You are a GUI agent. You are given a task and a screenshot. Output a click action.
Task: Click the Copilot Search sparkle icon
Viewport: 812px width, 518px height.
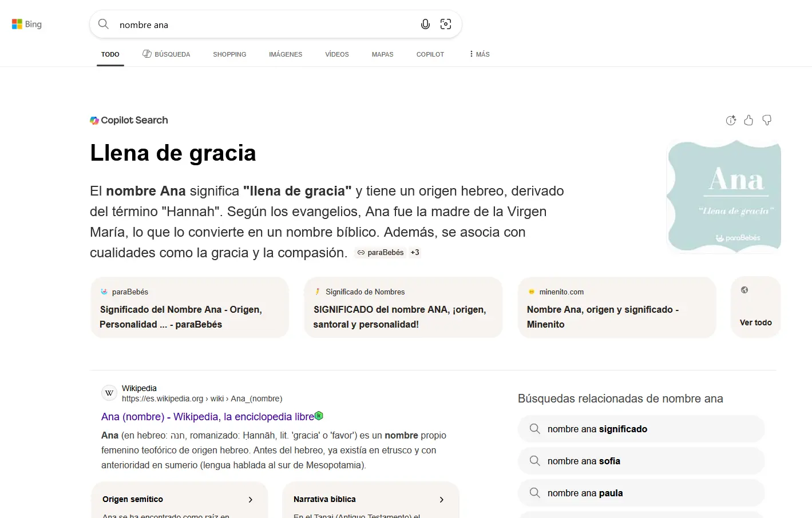tap(94, 120)
